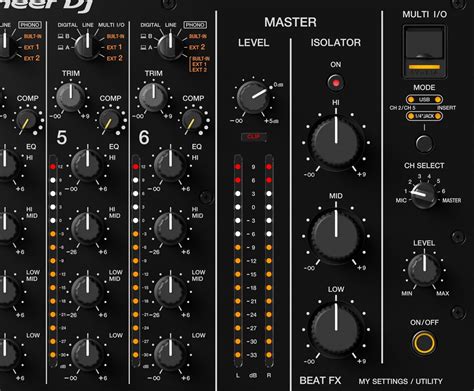The image size is (474, 391).
Task: Click the ISOLATOR MID knob
Action: 336,236
